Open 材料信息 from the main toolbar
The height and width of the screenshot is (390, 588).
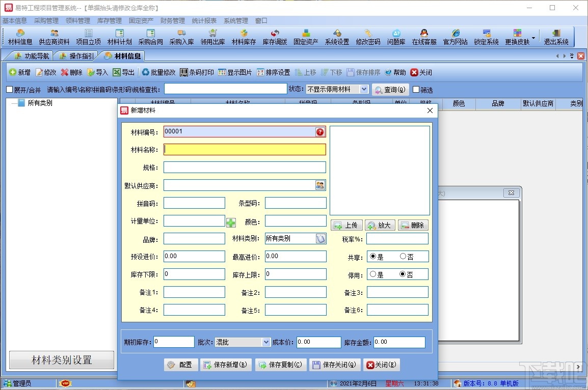click(20, 37)
